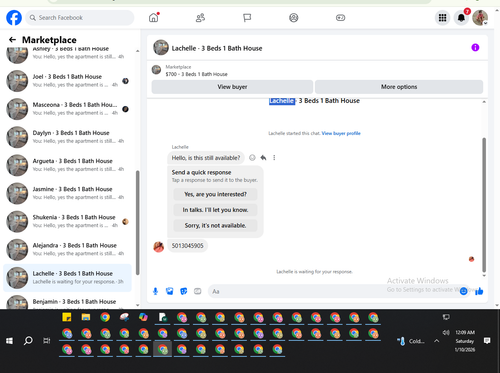This screenshot has height=373, width=500.
Task: Click the Aa message input field
Action: coord(333,291)
